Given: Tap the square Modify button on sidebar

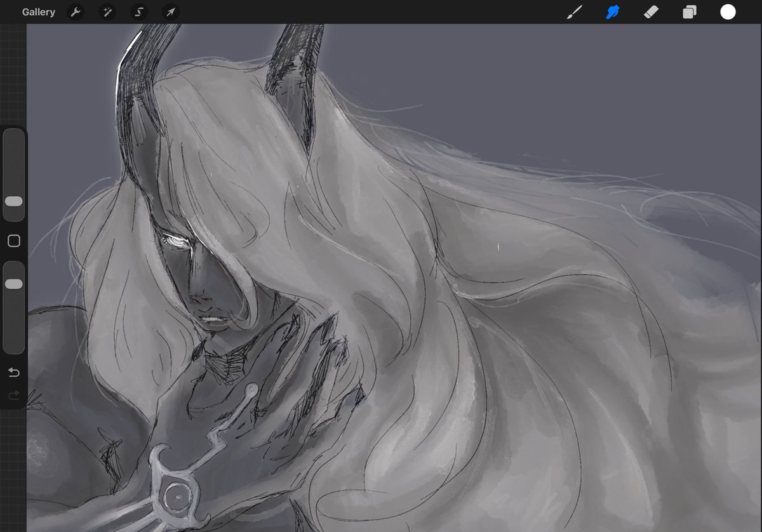Looking at the screenshot, I should (x=14, y=241).
